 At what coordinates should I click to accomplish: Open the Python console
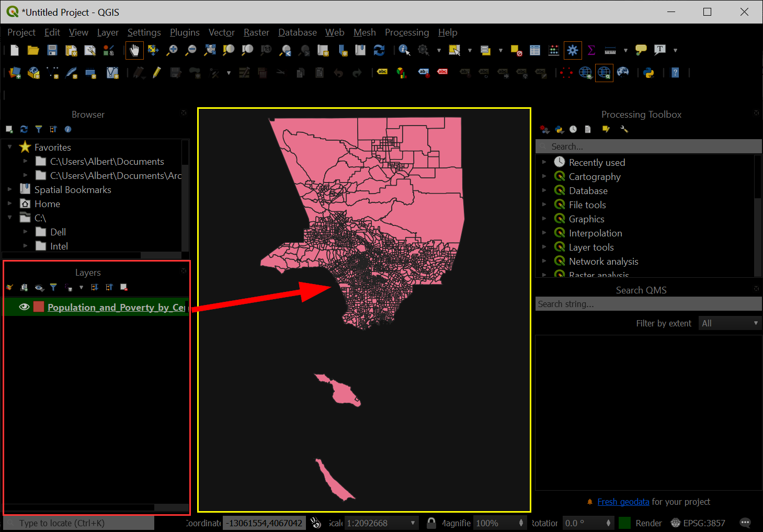[648, 73]
